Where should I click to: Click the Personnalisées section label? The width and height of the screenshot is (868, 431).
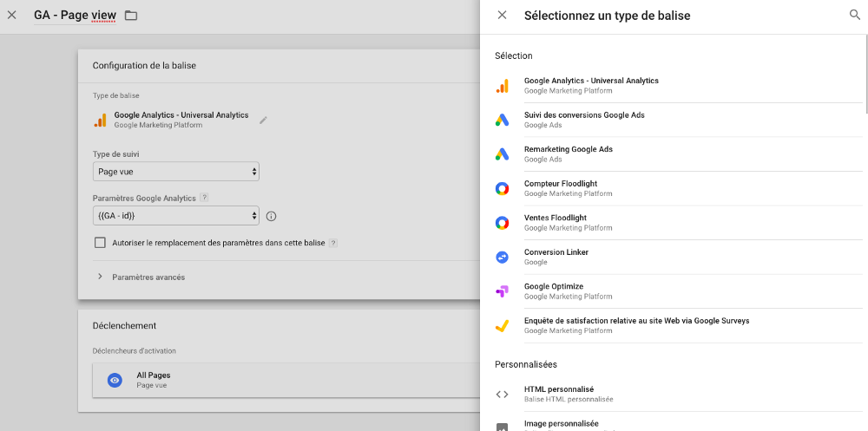click(x=526, y=364)
